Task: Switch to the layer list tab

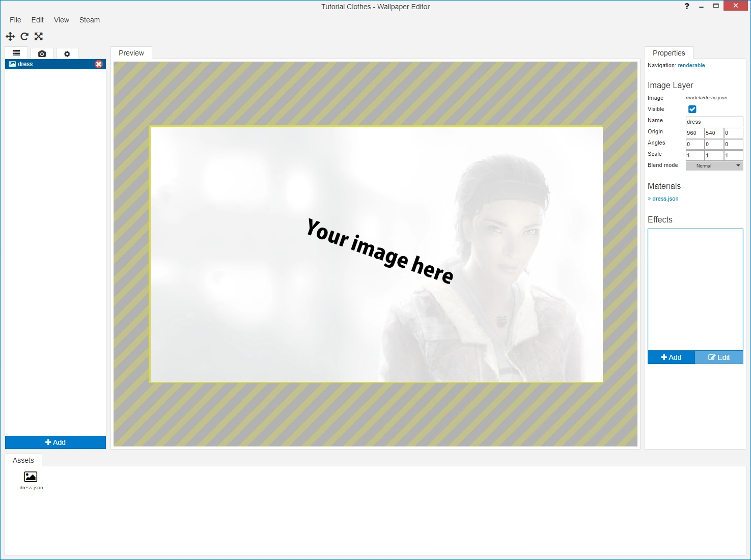Action: click(16, 53)
